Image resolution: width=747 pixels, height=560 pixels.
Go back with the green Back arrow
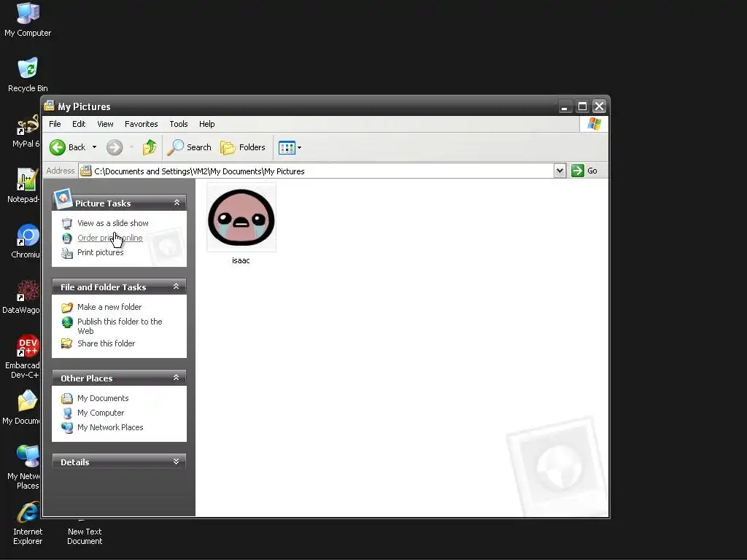(x=68, y=147)
